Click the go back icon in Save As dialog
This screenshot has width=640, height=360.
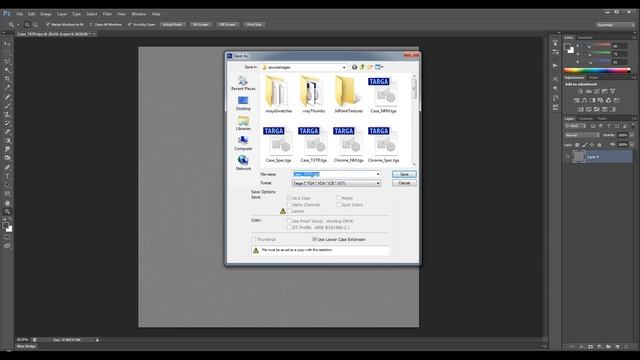coord(354,67)
